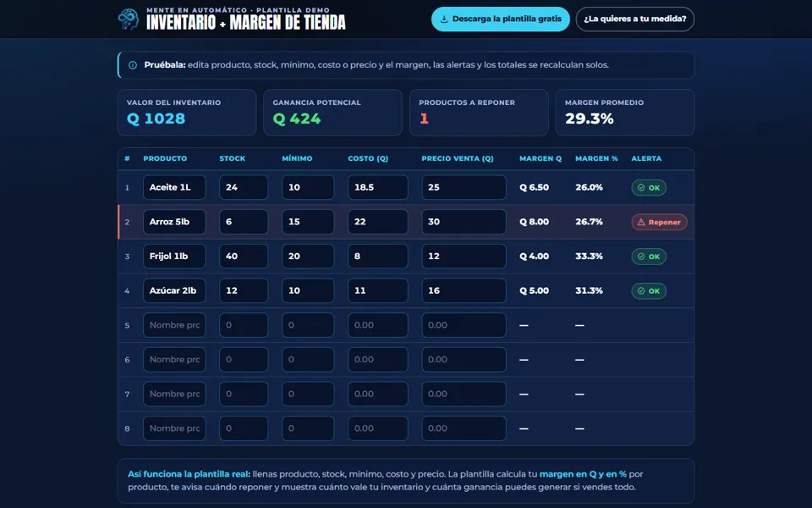Click the Q 1028 inventory value
812x508 pixels.
(x=156, y=119)
